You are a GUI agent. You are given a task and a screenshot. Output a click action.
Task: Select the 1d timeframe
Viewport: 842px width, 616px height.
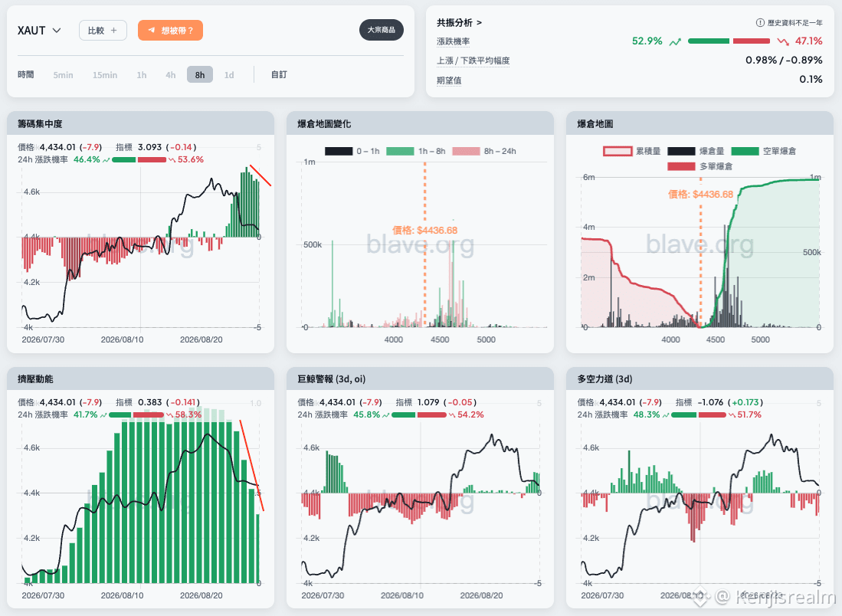(229, 74)
